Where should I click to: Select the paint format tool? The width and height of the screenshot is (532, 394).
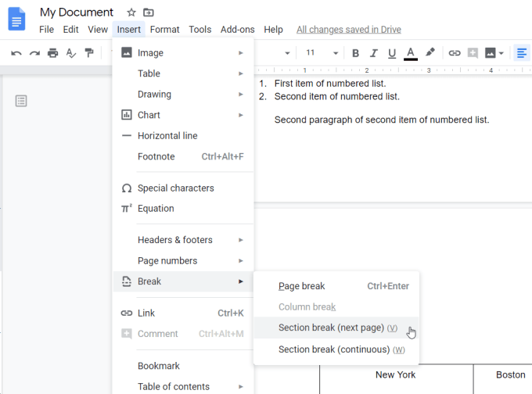coord(89,53)
